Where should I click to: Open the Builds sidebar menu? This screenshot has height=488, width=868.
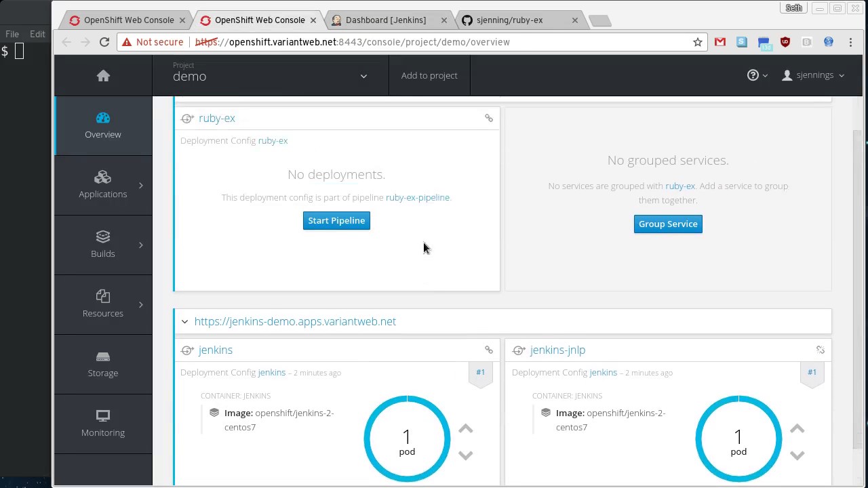103,245
